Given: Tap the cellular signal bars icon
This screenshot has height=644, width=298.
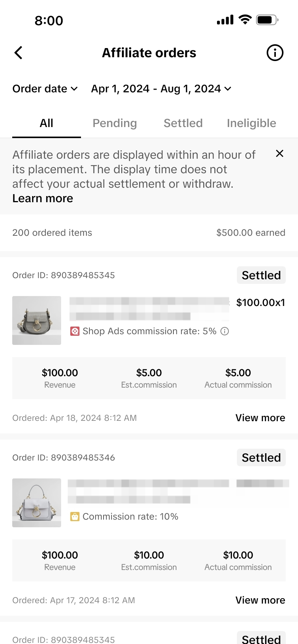Looking at the screenshot, I should [x=225, y=20].
